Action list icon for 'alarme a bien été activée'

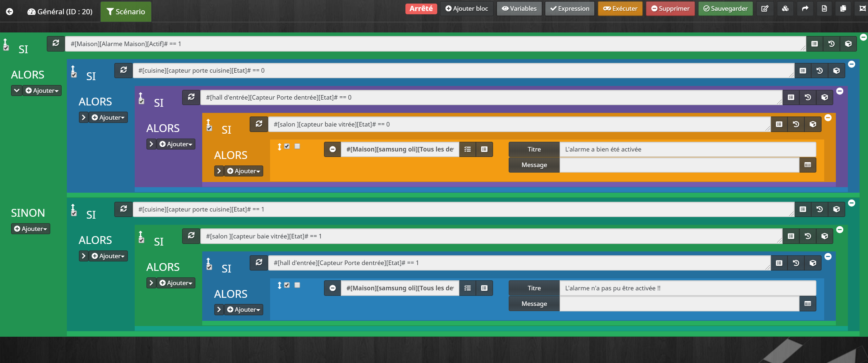(x=484, y=149)
